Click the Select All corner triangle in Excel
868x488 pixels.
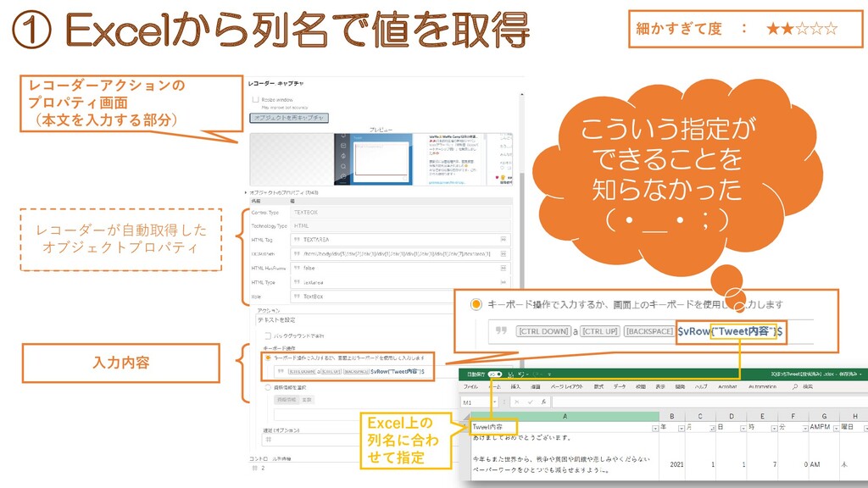tap(466, 417)
